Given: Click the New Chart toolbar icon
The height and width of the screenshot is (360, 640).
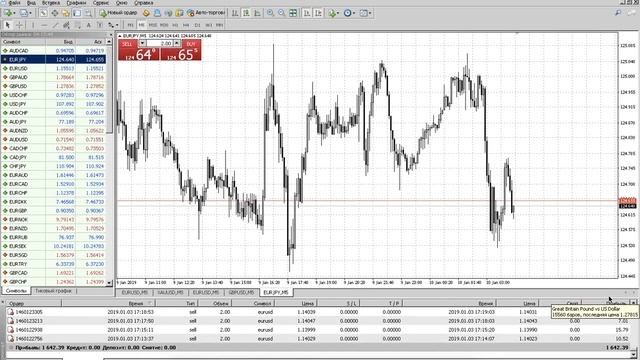Looking at the screenshot, I should pyautogui.click(x=8, y=13).
